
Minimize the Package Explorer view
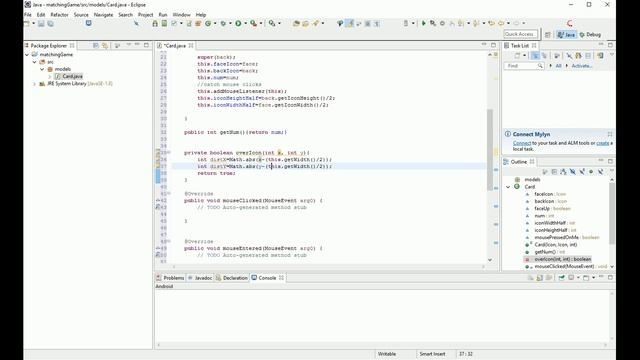tap(137, 45)
